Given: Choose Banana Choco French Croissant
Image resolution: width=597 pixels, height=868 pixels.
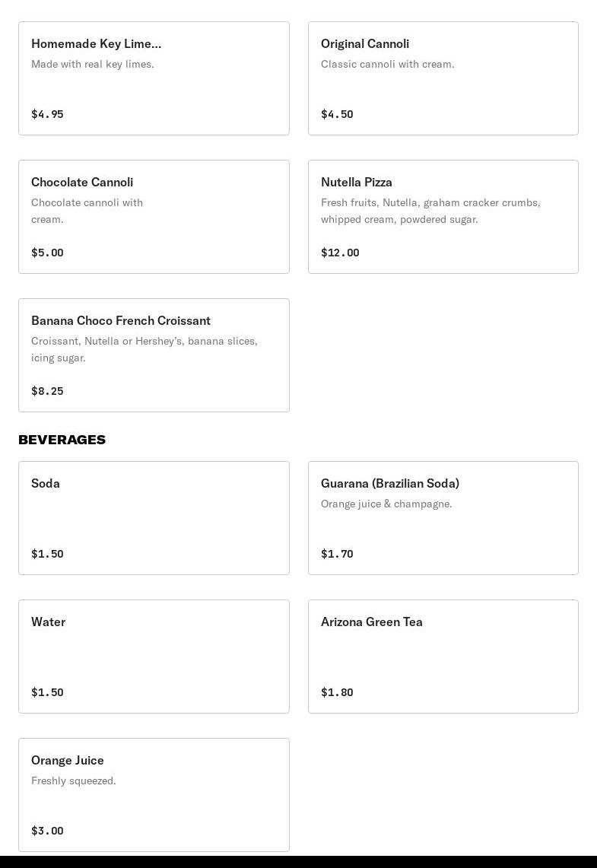Looking at the screenshot, I should coord(154,355).
